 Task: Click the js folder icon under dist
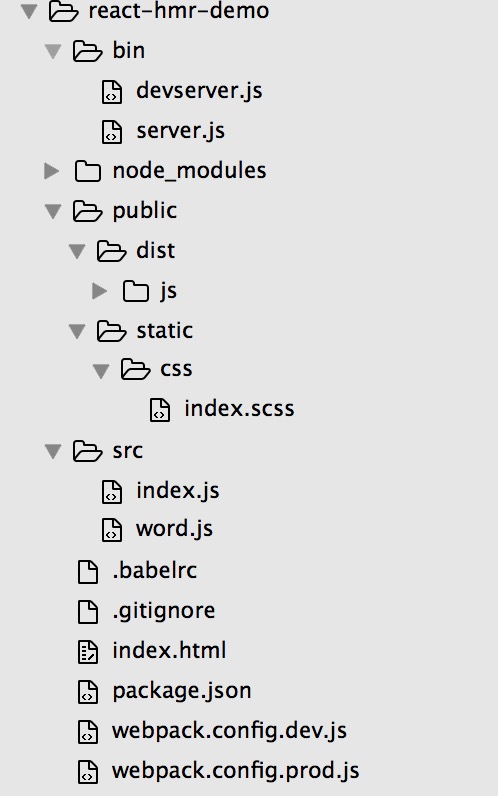(136, 291)
